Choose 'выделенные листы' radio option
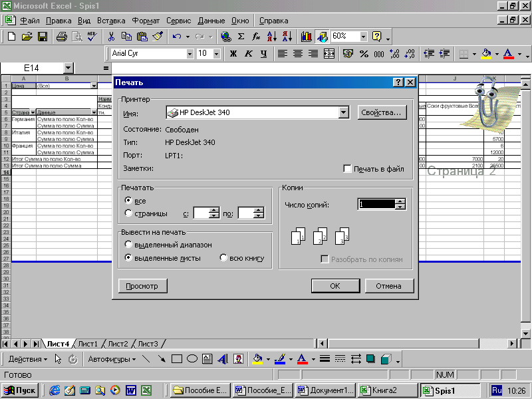 [128, 257]
